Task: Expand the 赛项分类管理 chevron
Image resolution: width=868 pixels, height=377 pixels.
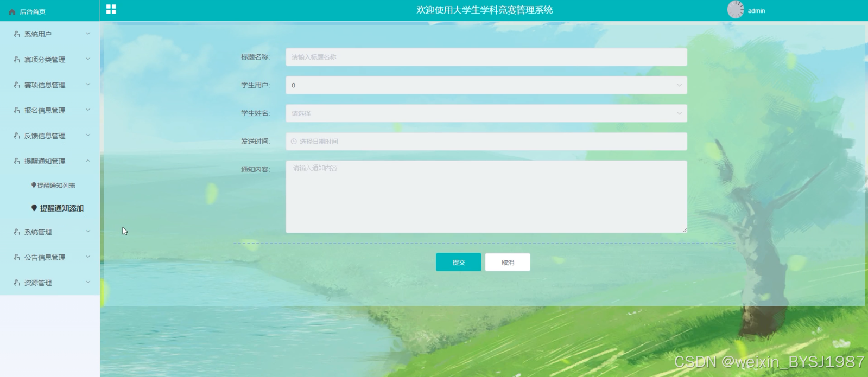Action: [x=88, y=59]
